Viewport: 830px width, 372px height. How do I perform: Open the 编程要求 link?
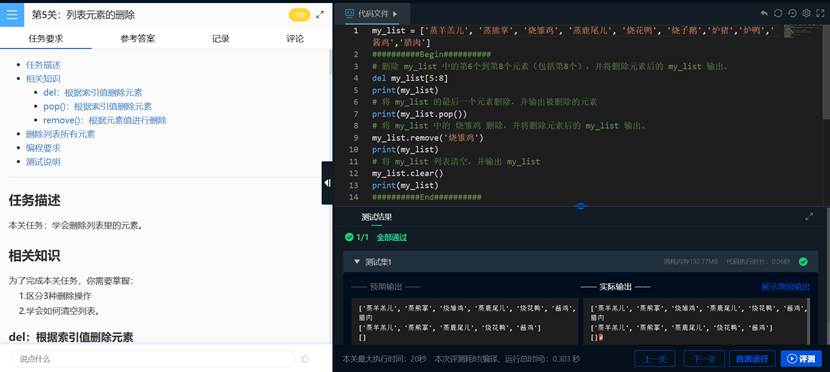[43, 148]
